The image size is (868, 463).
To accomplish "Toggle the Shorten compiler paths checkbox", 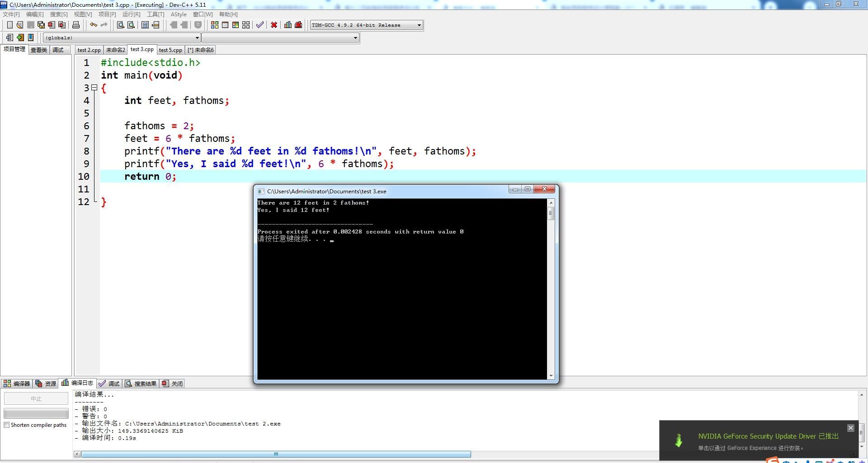I will [7, 425].
